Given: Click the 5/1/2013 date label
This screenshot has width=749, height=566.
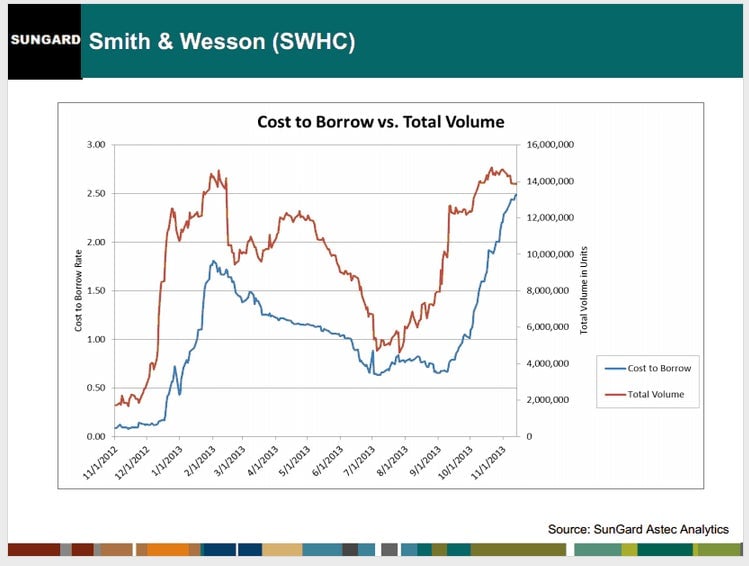Looking at the screenshot, I should pos(295,461).
